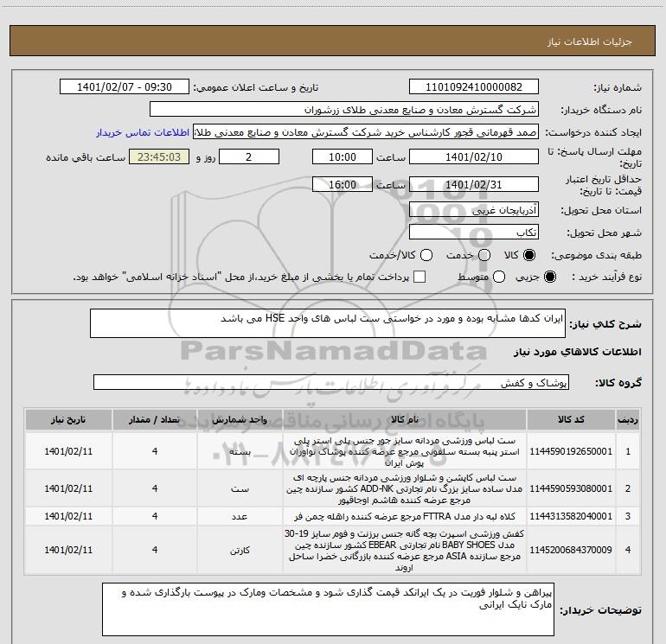The height and width of the screenshot is (644, 666).
Task: Click the تاریخ نیاز column header
Action: (x=68, y=419)
